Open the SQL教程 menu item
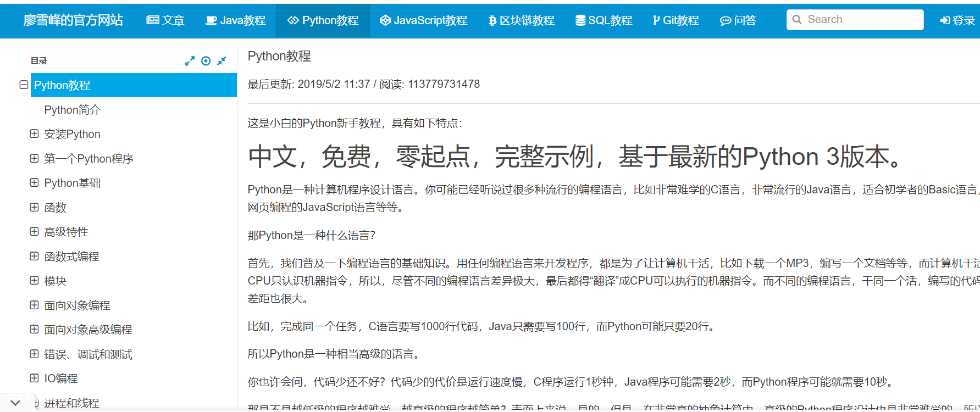Viewport: 980px width, 412px height. click(604, 20)
